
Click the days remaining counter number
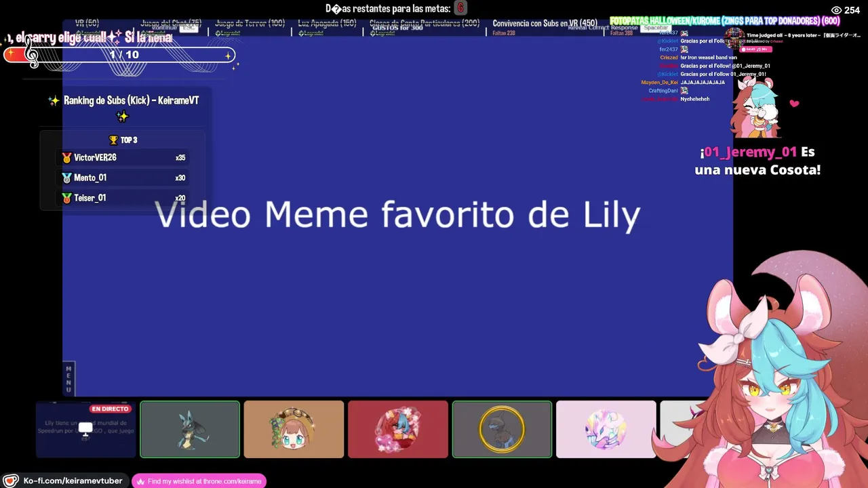coord(460,8)
